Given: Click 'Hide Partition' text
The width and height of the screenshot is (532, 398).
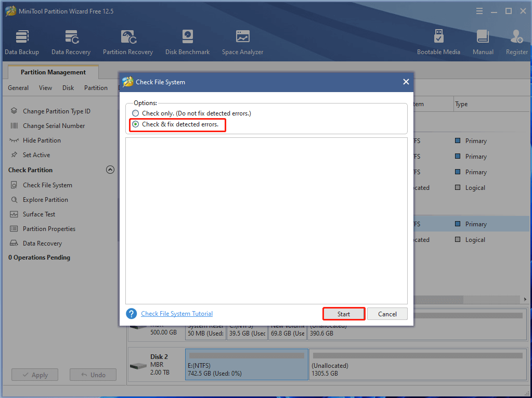Looking at the screenshot, I should (42, 140).
